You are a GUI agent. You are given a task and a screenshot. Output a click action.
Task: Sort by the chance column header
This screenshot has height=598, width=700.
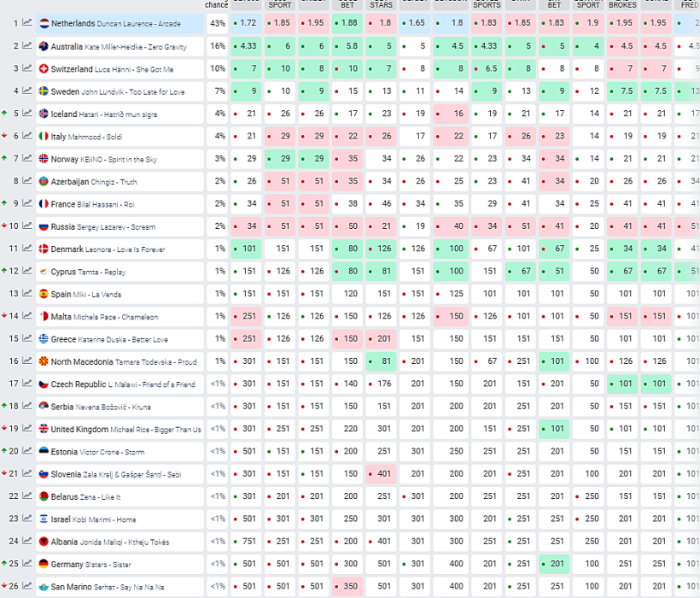tap(217, 5)
